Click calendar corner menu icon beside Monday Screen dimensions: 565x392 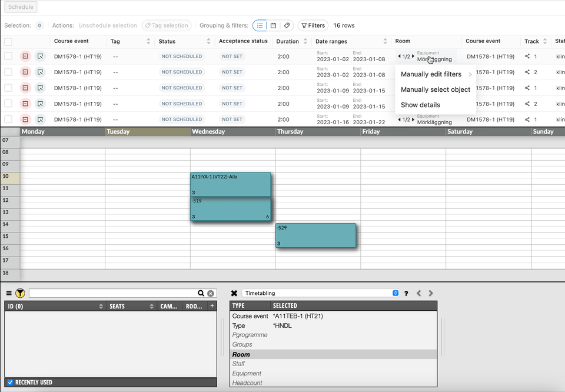click(10, 131)
